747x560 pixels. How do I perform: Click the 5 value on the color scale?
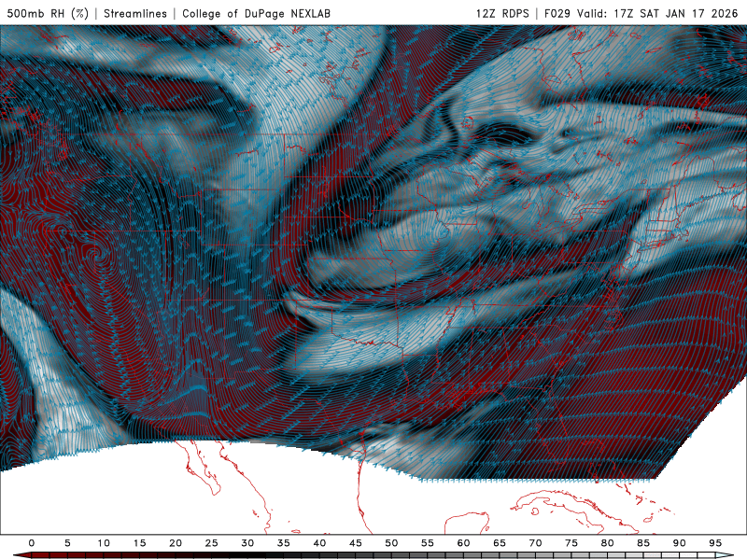click(x=67, y=543)
